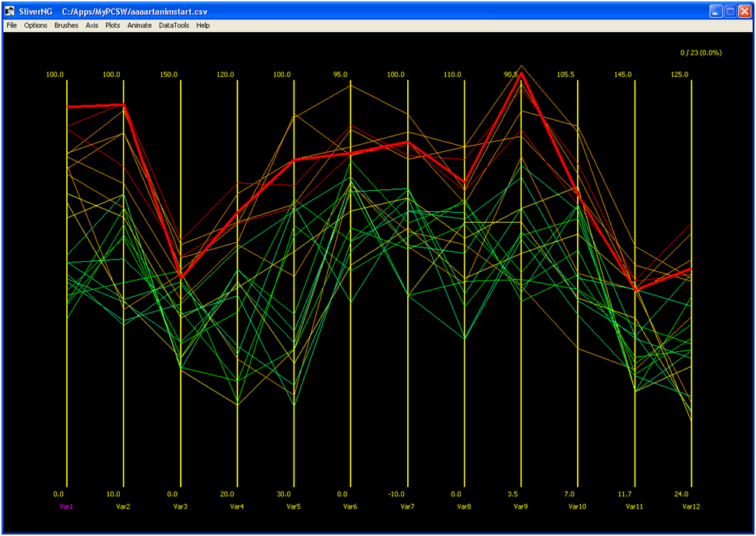The width and height of the screenshot is (756, 536).
Task: Select the Var12 axis label
Action: 691,506
